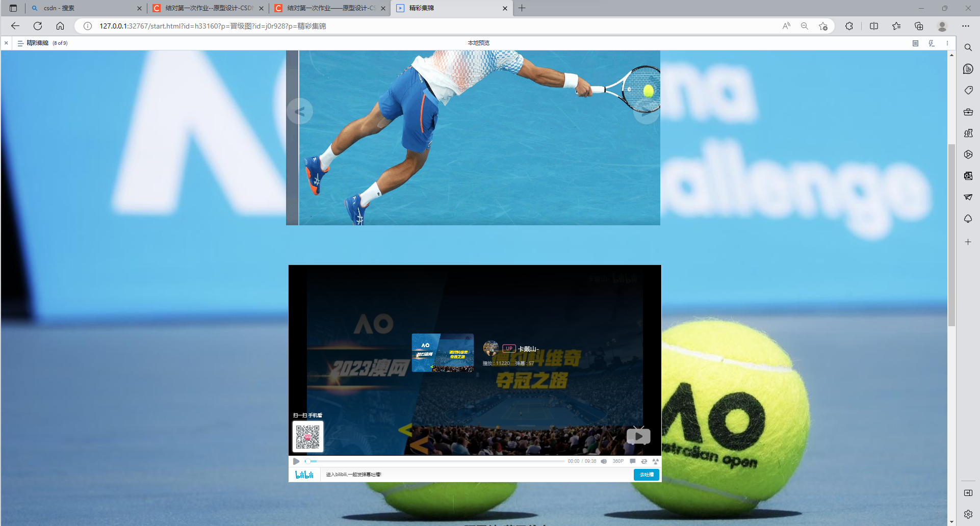Open the games sidebar icon
This screenshot has width=980, height=526.
tap(968, 133)
